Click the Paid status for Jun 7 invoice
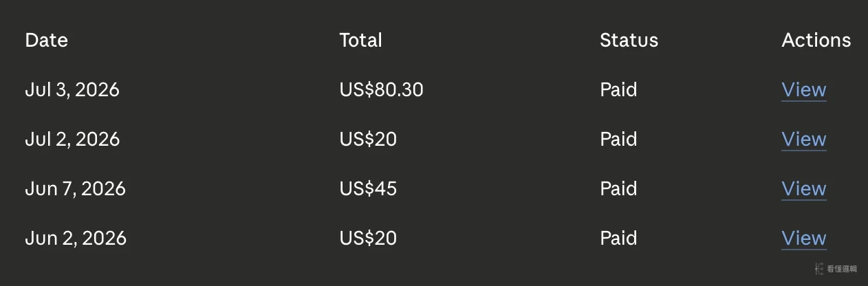868x286 pixels. click(618, 189)
